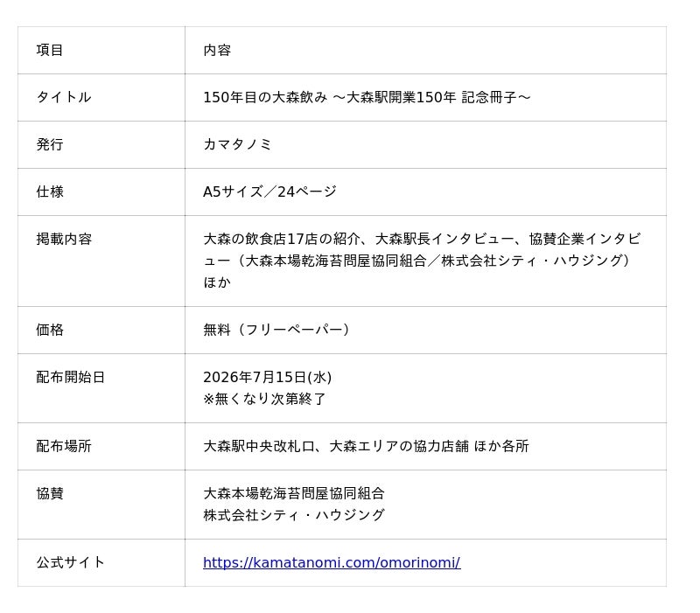This screenshot has width=700, height=613.
Task: Click the 2026年7月15日(水) date text
Action: (268, 378)
